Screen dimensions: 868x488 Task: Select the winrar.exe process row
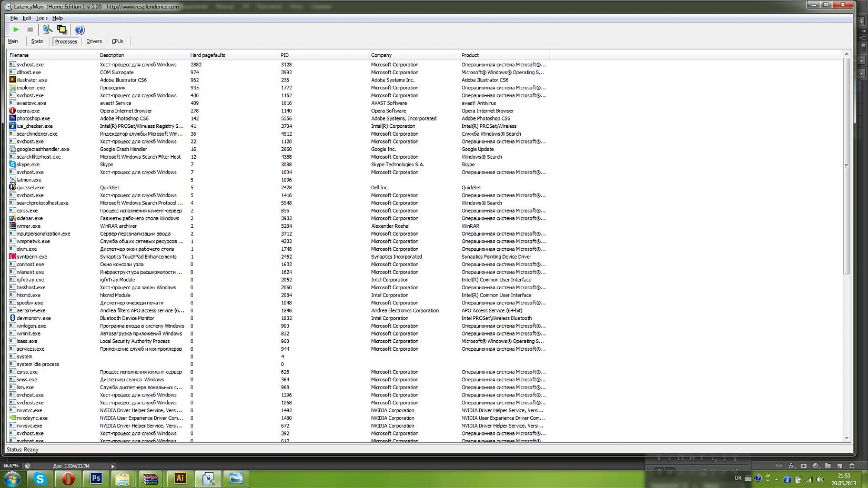pyautogui.click(x=279, y=226)
